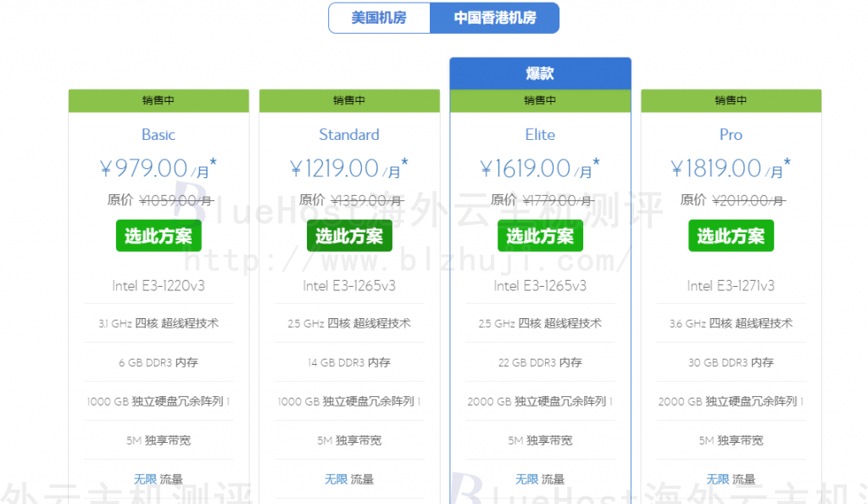Click the ¥1819.00 monthly price
Viewport: 868px width, 504px height.
pos(731,168)
